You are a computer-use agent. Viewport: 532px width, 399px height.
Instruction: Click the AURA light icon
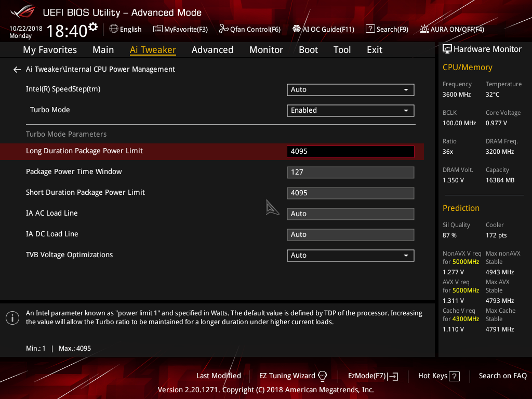(x=424, y=29)
